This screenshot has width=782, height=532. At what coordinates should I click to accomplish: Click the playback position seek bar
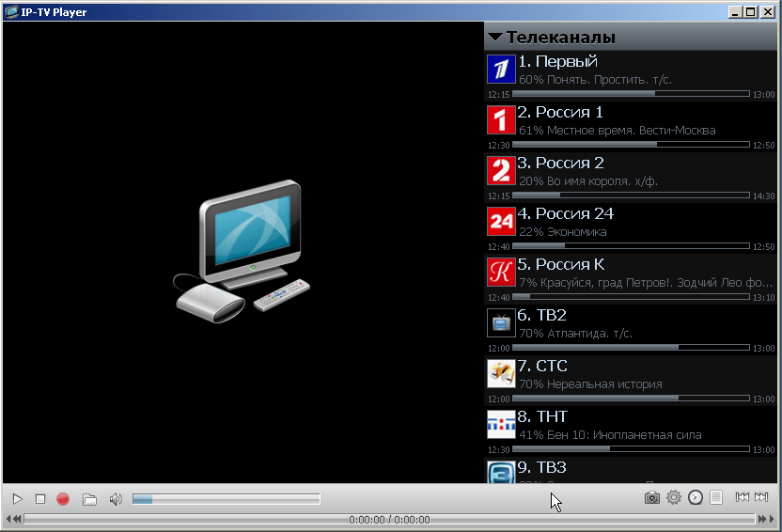pyautogui.click(x=389, y=520)
